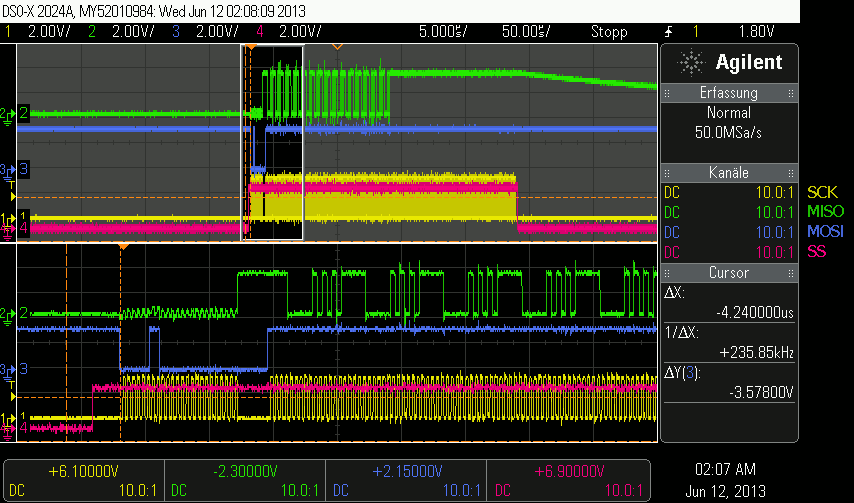Click the 02:07 AM clock

(725, 469)
